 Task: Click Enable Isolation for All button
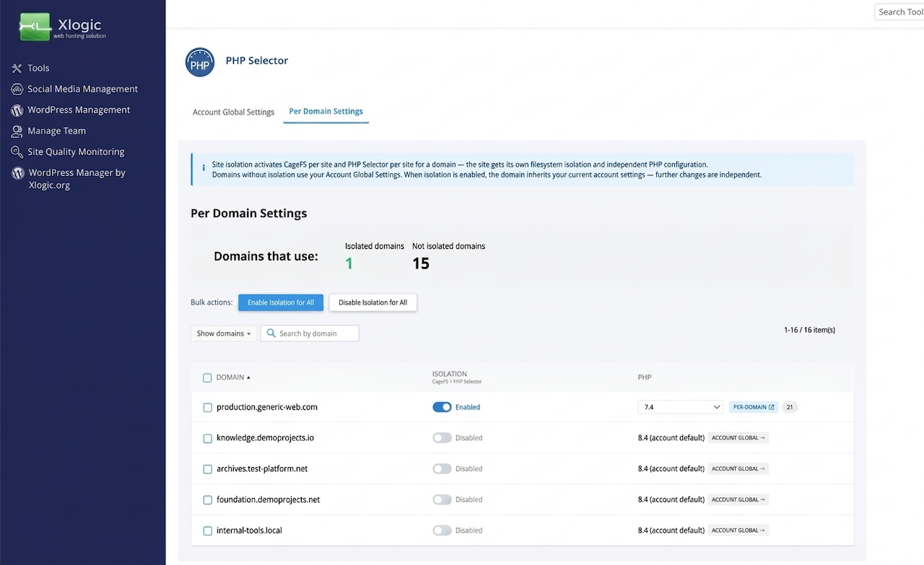tap(281, 302)
